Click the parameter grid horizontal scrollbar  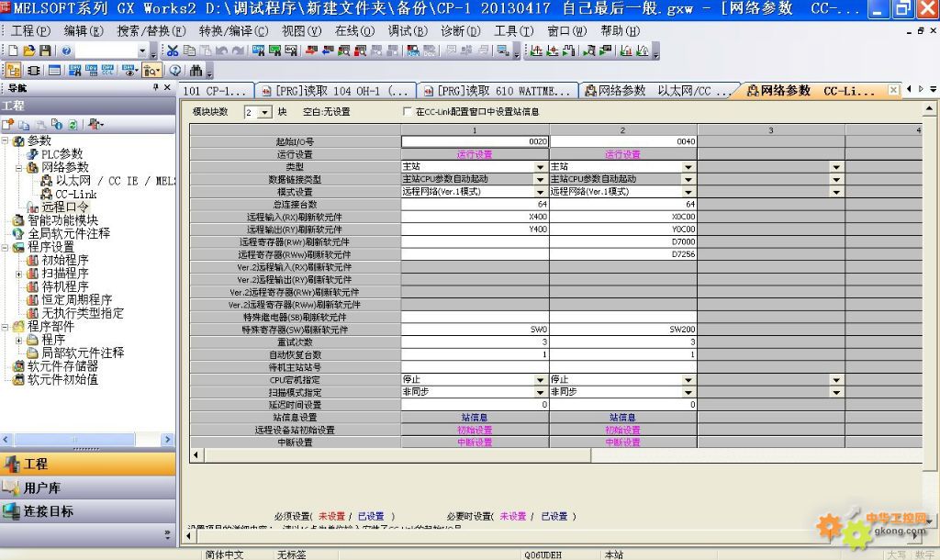[x=556, y=455]
